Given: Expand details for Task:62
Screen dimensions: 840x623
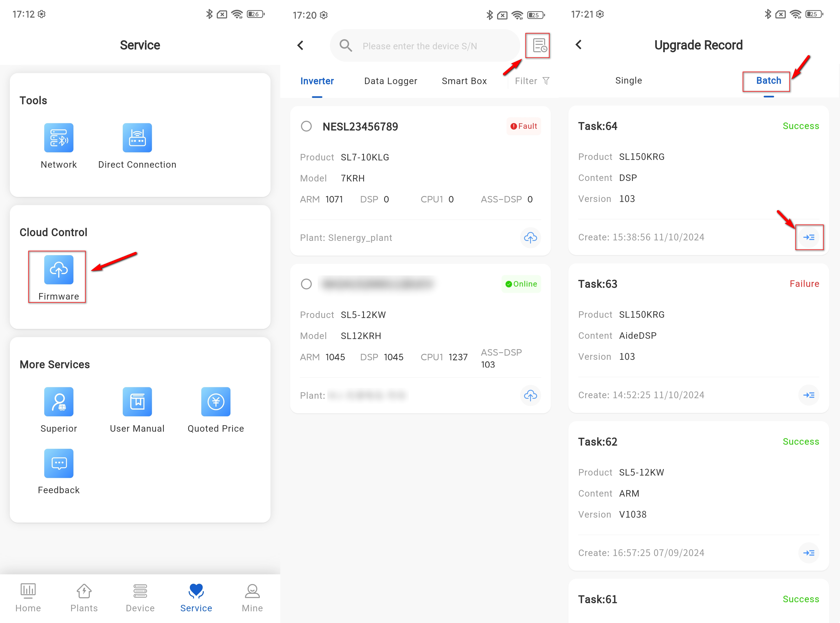Looking at the screenshot, I should (x=809, y=553).
